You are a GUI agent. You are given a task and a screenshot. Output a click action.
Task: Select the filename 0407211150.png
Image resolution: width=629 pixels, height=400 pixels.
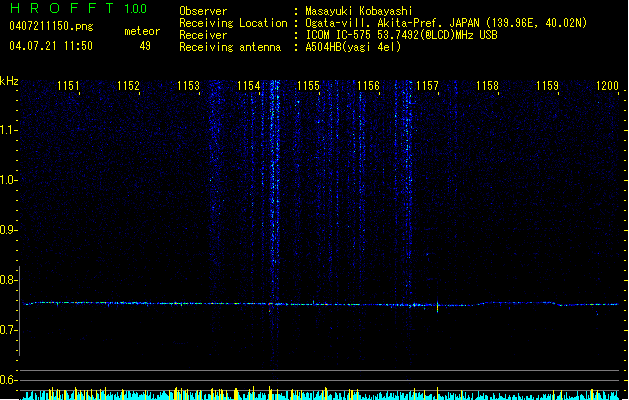pos(51,26)
